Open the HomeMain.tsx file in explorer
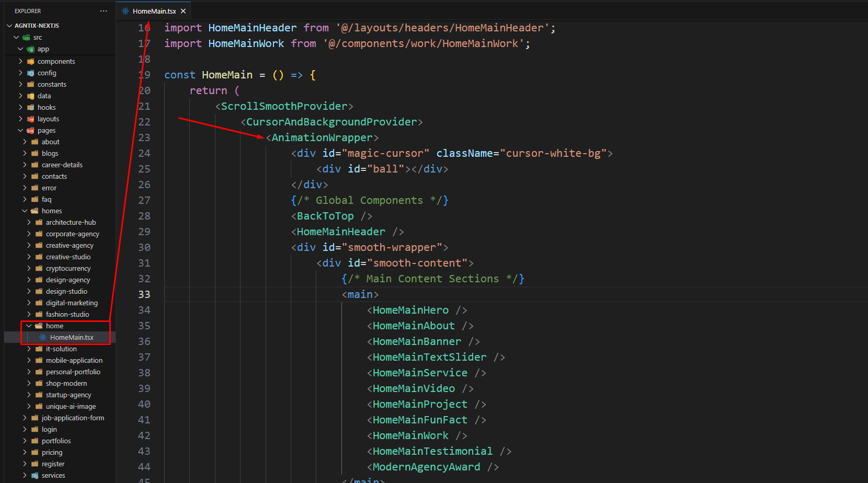 [x=72, y=338]
